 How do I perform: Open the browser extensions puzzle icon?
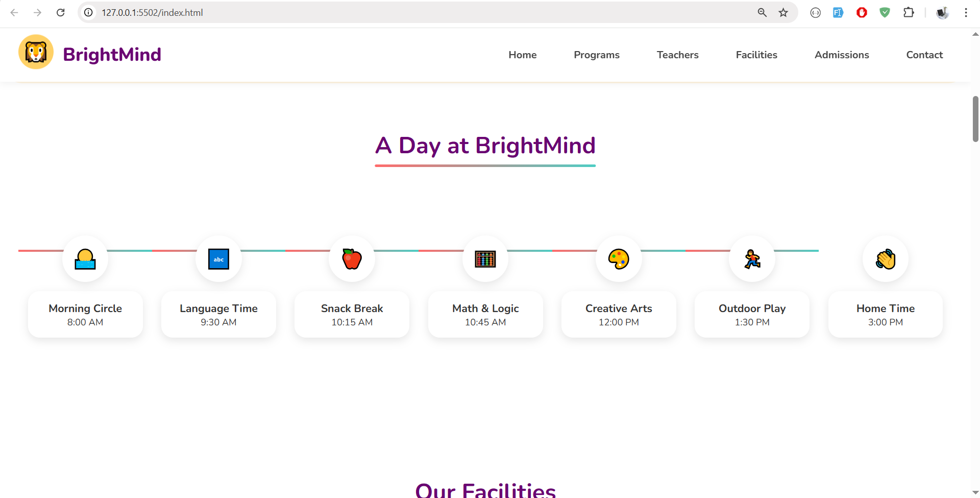tap(909, 13)
